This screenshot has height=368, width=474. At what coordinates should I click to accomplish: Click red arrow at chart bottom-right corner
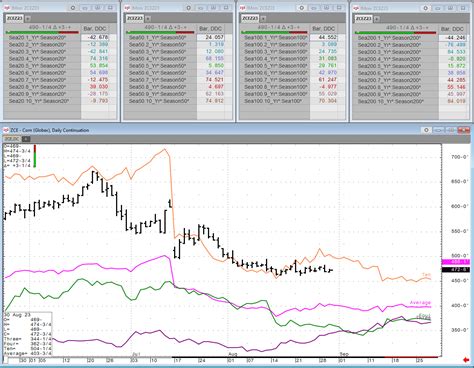click(466, 360)
